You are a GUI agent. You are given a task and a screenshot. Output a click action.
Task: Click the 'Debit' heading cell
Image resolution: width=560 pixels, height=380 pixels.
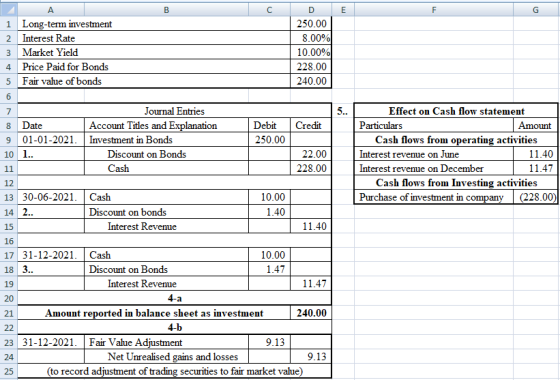(269, 125)
